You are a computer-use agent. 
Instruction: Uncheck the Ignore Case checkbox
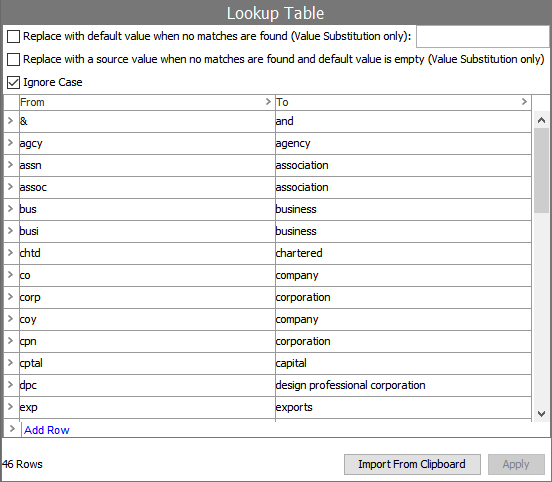[13, 82]
